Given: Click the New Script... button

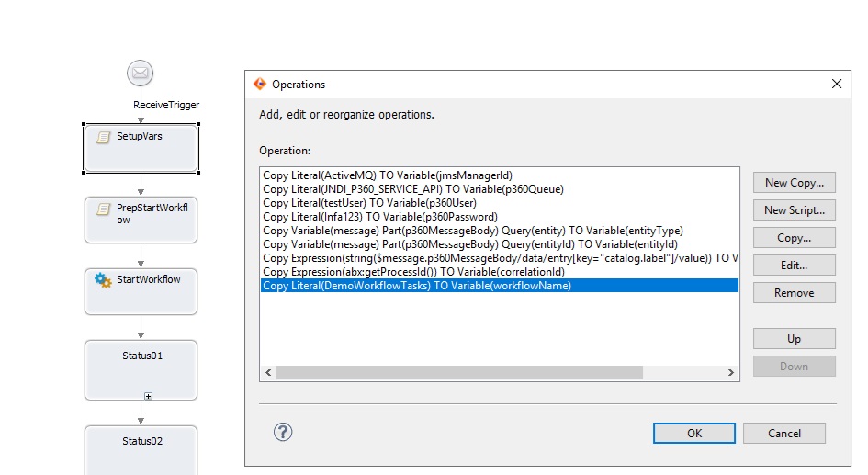Looking at the screenshot, I should pos(794,210).
